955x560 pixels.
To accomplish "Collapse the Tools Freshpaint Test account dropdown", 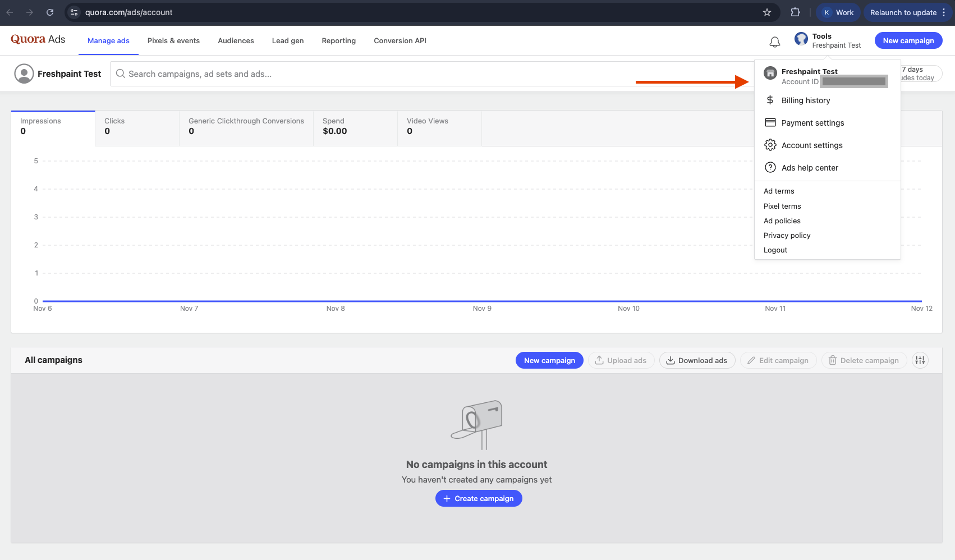I will click(x=828, y=40).
